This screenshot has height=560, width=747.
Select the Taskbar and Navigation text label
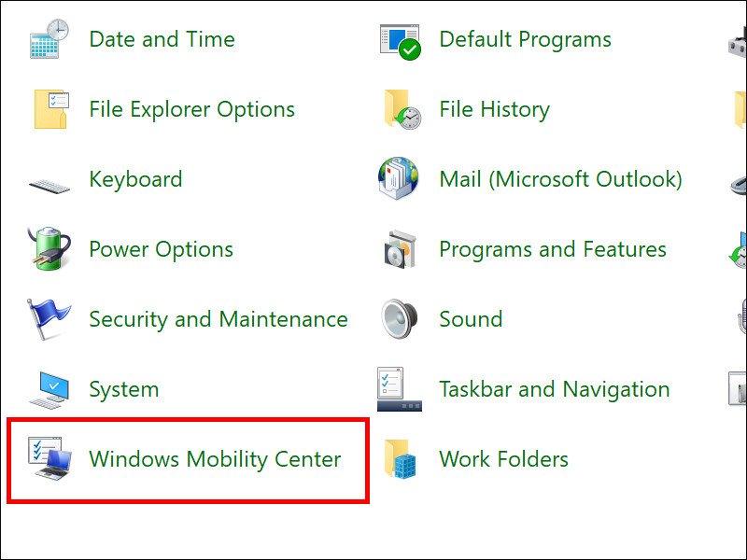click(555, 389)
